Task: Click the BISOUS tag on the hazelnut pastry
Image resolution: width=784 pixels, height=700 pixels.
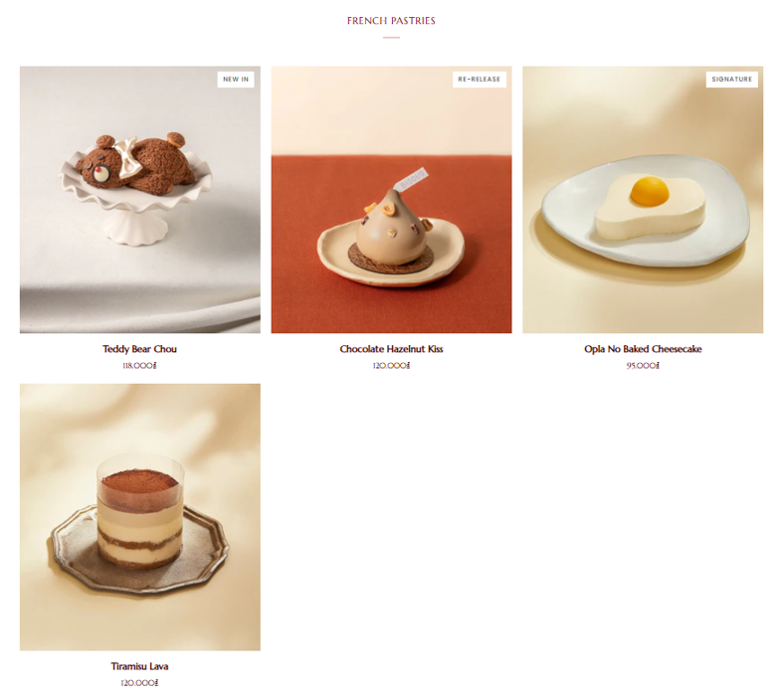Action: pyautogui.click(x=413, y=179)
